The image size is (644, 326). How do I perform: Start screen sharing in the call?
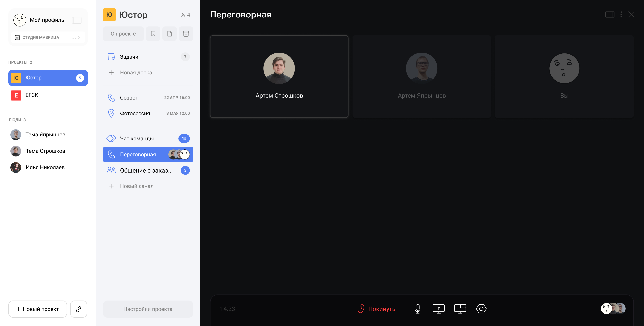click(439, 309)
